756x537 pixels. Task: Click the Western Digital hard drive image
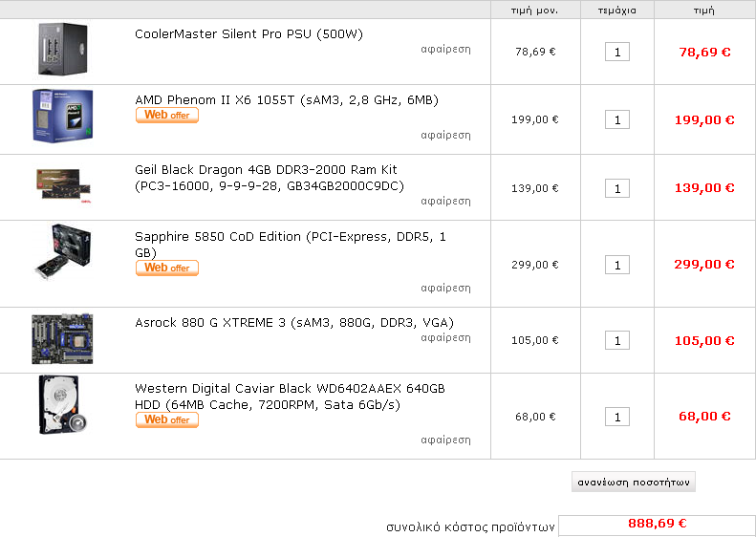(62, 405)
